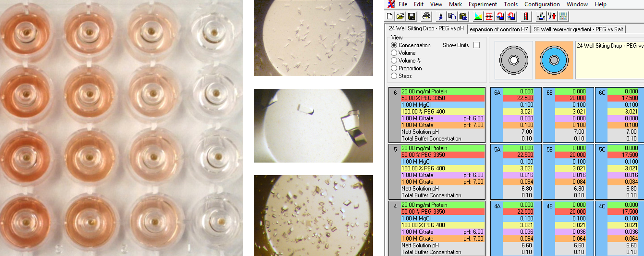Select the Steps radio button
644x256 pixels.
(394, 76)
